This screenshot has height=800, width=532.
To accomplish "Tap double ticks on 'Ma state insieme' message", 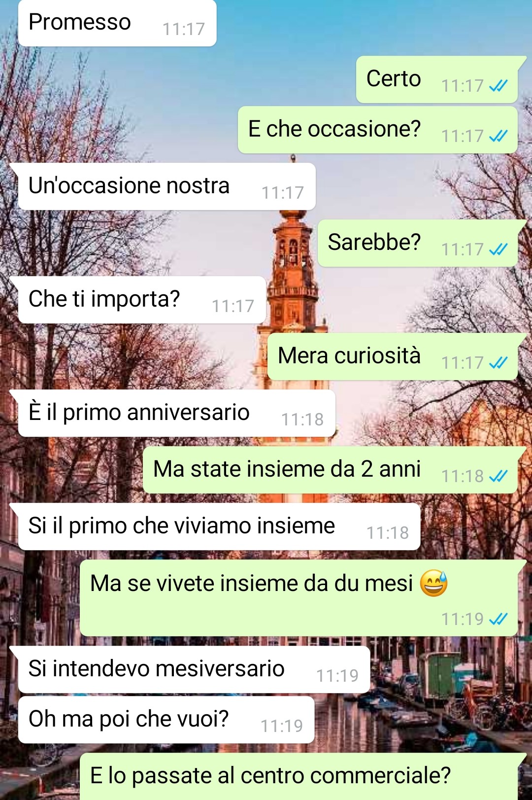I will [498, 476].
